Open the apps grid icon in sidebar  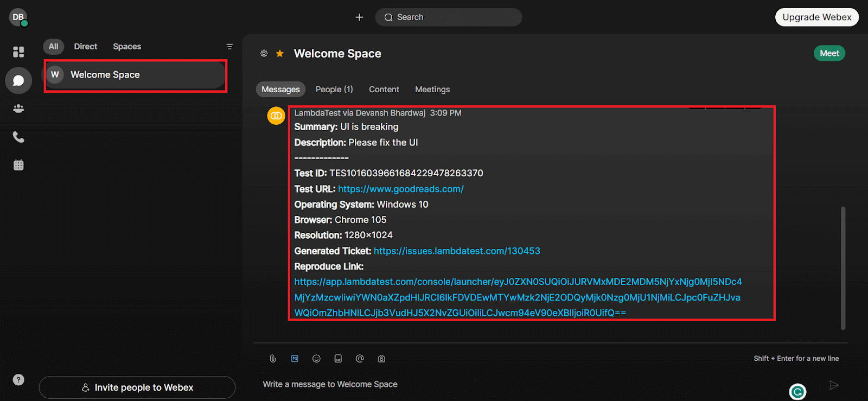tap(18, 52)
